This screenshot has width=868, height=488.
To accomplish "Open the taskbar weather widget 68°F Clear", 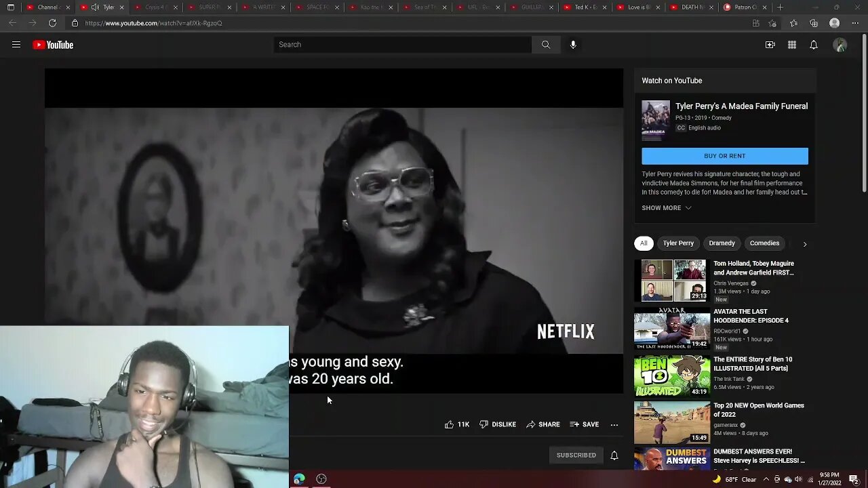I will (736, 479).
